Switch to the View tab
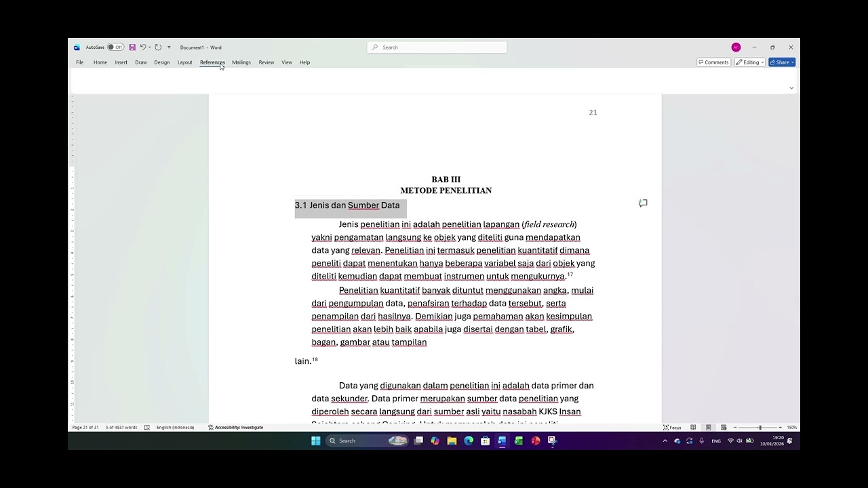 [x=287, y=62]
